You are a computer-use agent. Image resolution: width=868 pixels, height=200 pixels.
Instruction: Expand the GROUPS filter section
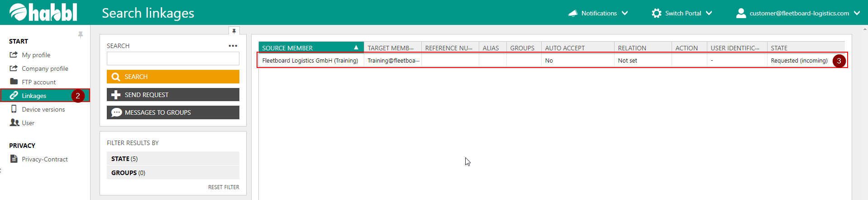[x=173, y=173]
